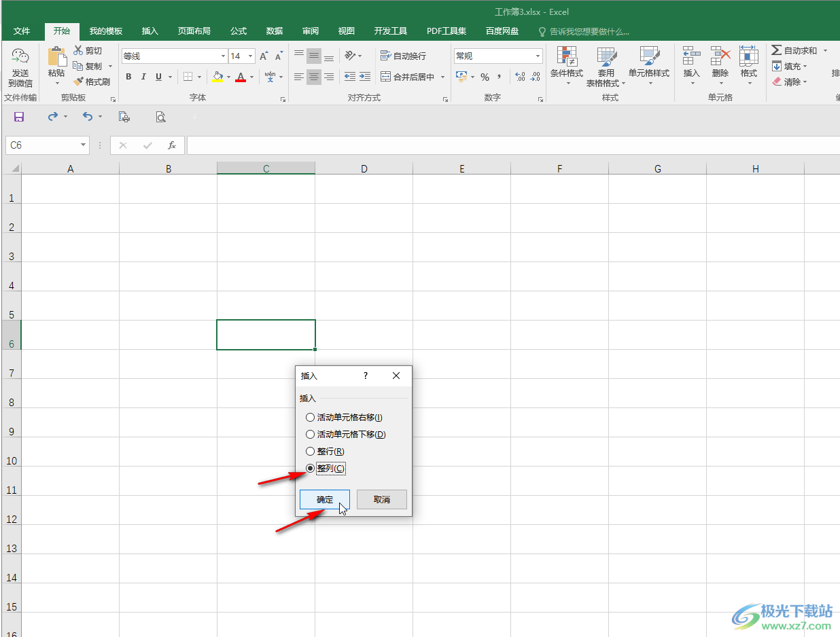Select 整行 (entire row) radio option

(325, 452)
